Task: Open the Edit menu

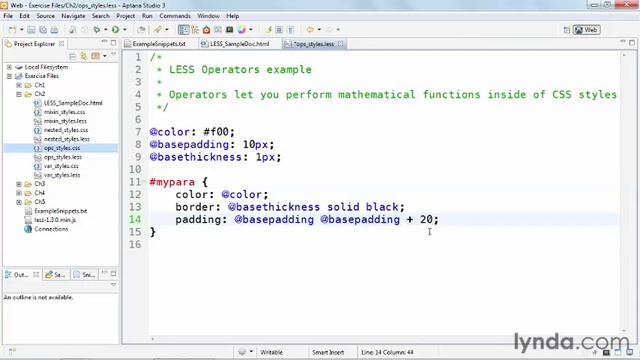Action: [24, 16]
